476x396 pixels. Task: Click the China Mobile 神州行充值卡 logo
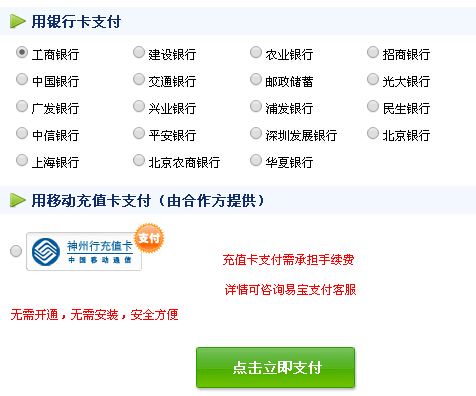click(x=84, y=252)
